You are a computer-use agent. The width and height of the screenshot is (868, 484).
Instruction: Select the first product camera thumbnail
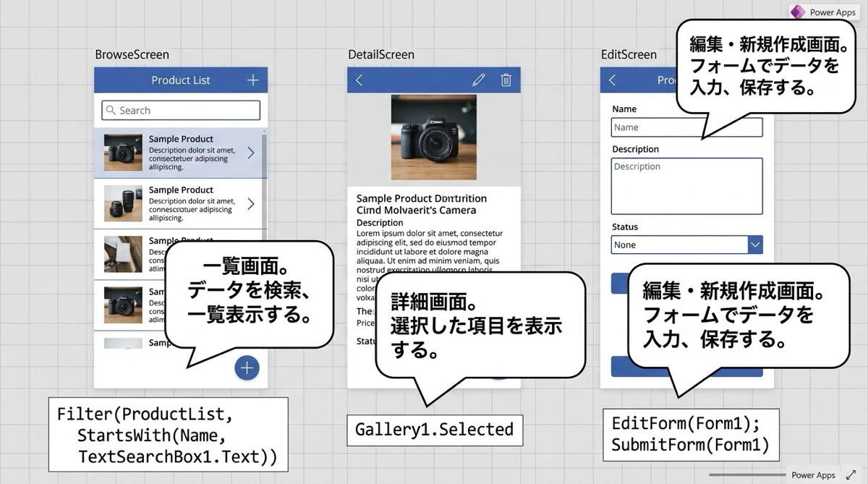pyautogui.click(x=123, y=153)
